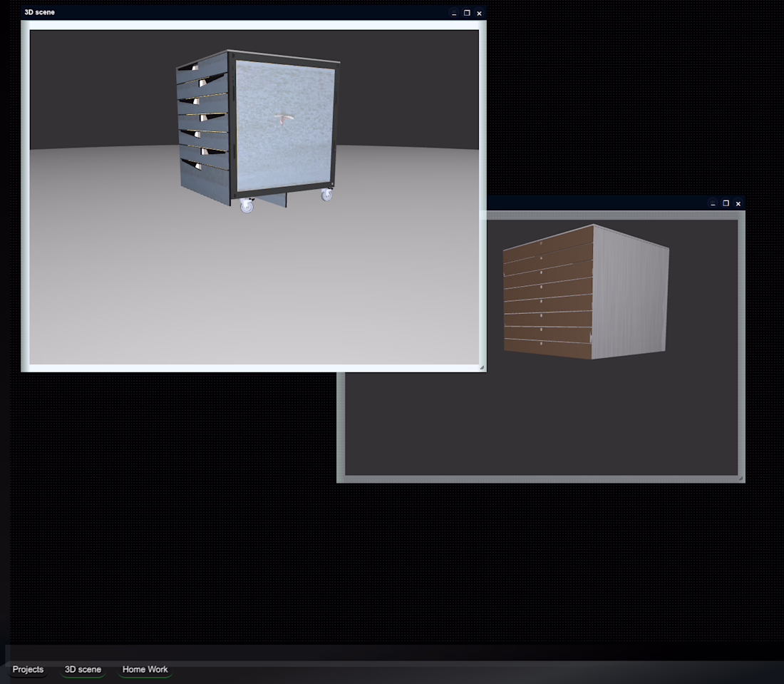Maximize the 3D scene window
This screenshot has width=784, height=684.
[467, 13]
